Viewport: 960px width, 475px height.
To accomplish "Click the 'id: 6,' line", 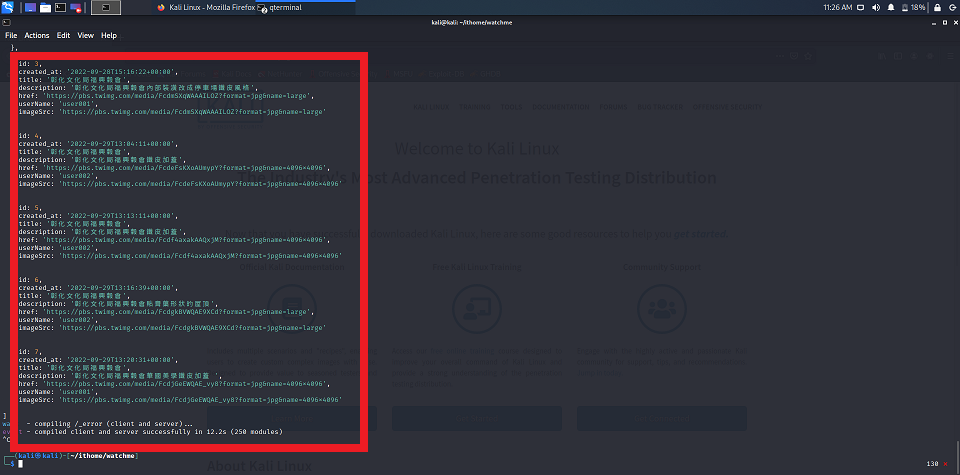I will 29,279.
